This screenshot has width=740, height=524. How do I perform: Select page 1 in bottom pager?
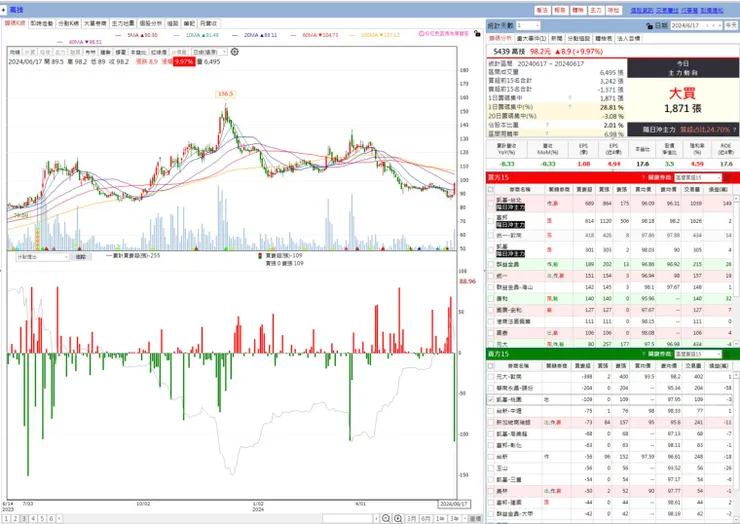pyautogui.click(x=6, y=519)
